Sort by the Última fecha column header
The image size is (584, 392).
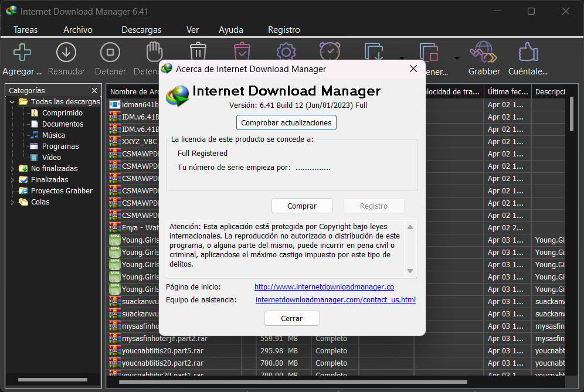[508, 91]
